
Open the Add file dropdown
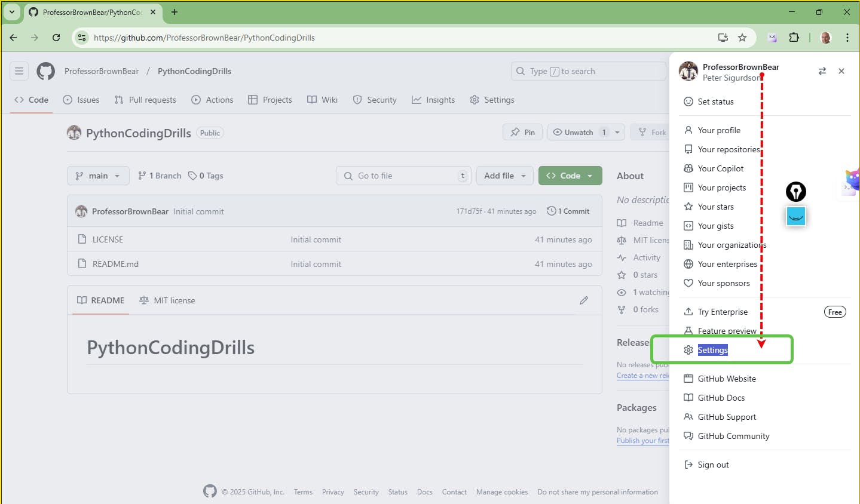click(x=505, y=176)
